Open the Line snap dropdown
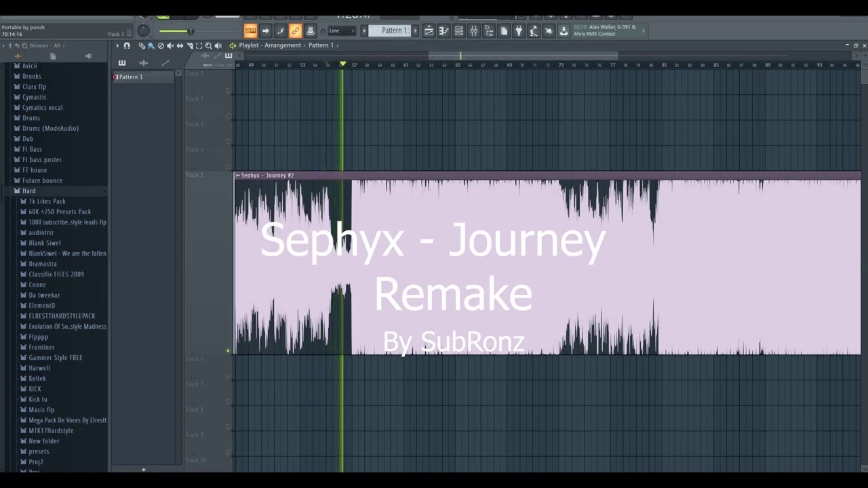The image size is (868, 488). pyautogui.click(x=341, y=30)
